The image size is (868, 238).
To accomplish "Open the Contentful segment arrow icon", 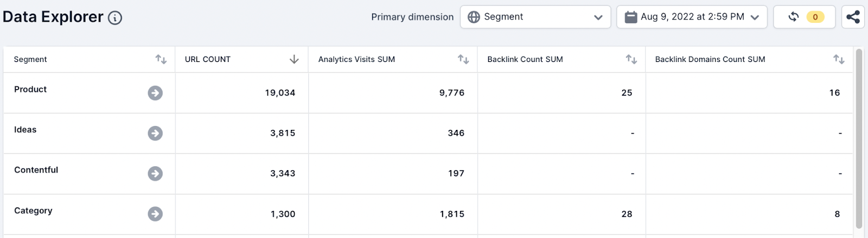I will coord(155,173).
